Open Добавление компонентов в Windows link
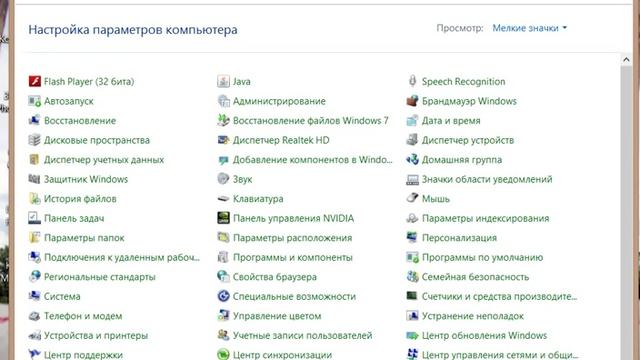Screen dimensions: 640x360 312,160
